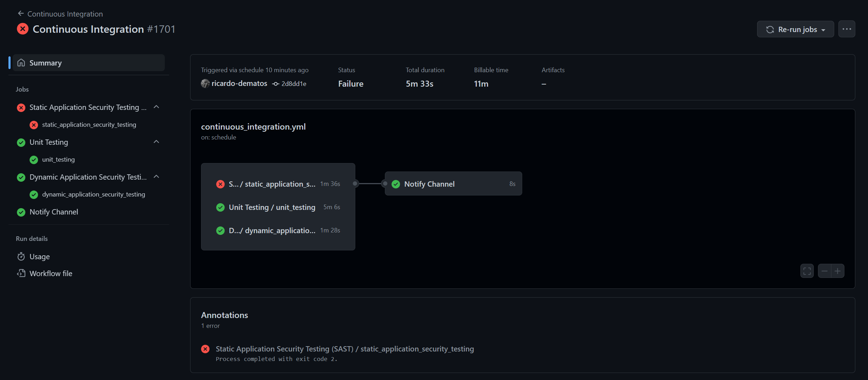This screenshot has height=380, width=868.
Task: Collapse the Unit Testing job group
Action: coord(156,141)
